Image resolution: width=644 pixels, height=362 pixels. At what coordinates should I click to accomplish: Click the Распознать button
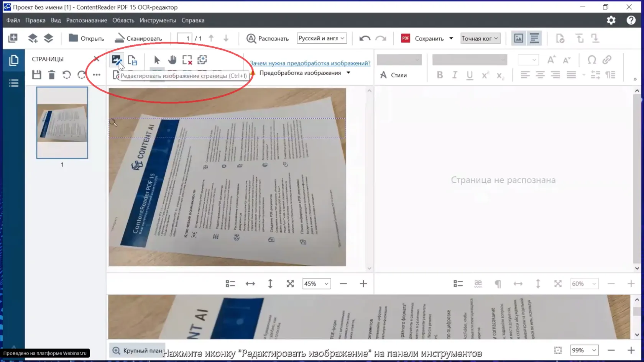(268, 38)
